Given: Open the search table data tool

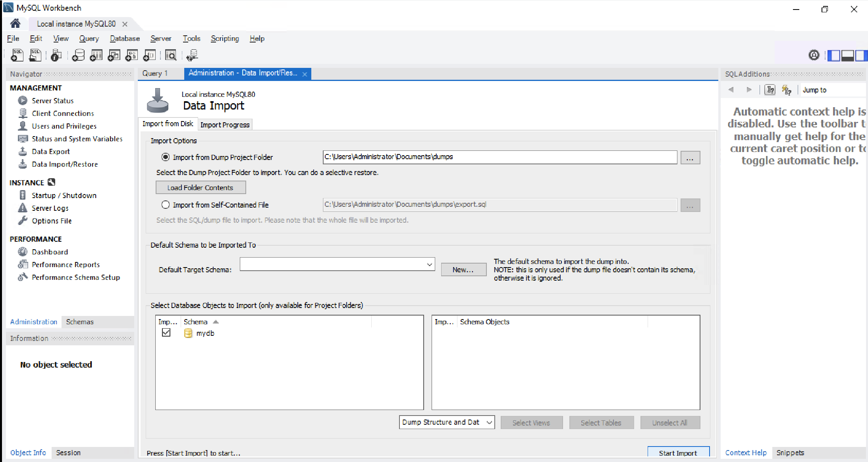Looking at the screenshot, I should 171,55.
